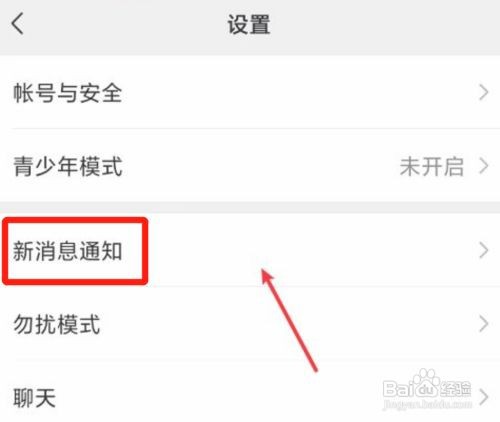500x422 pixels.
Task: Tap the gray divider below 青少年模式
Action: coord(250,207)
